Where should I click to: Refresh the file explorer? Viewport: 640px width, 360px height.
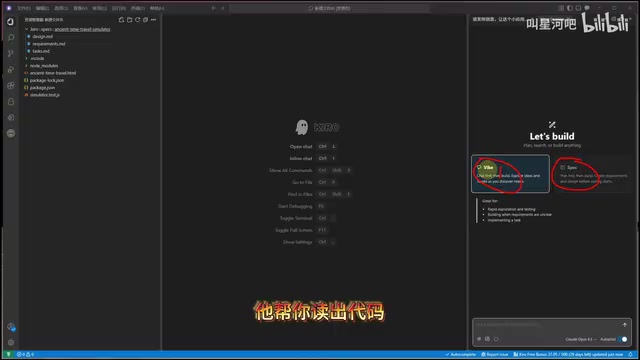point(138,20)
